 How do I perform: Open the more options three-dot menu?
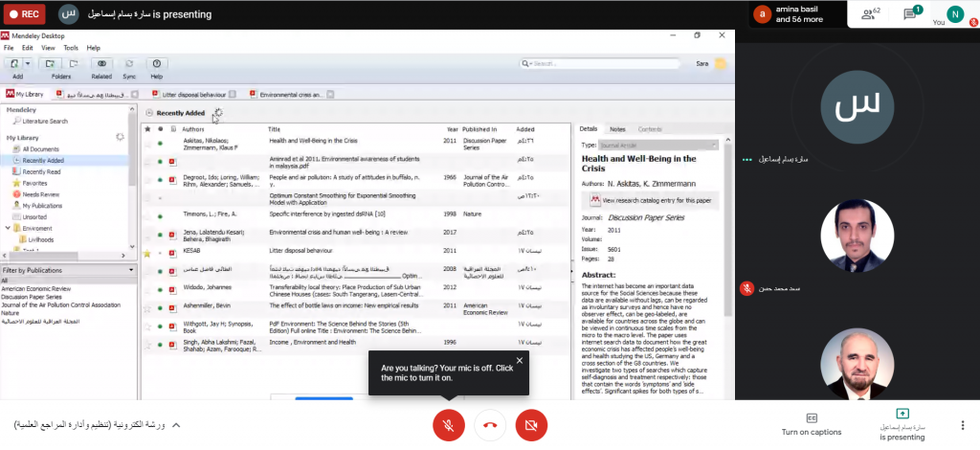[962, 424]
